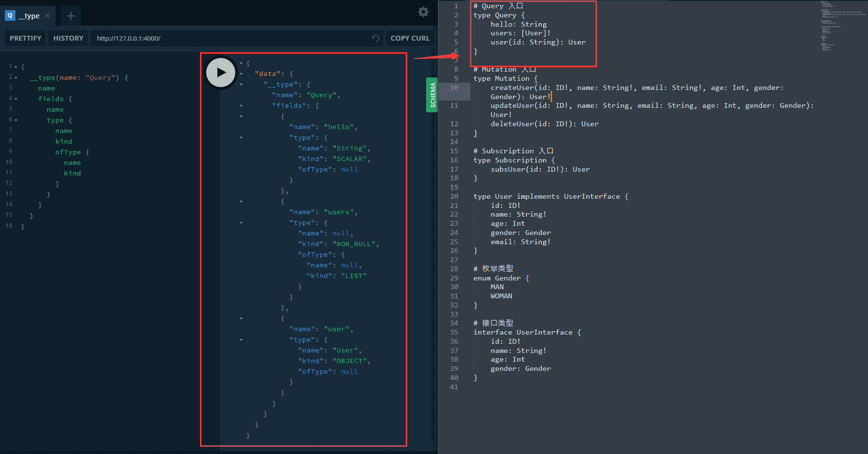Viewport: 868px width, 454px height.
Task: Click the 'deleteUser(id: ID!): User' line
Action: 544,124
